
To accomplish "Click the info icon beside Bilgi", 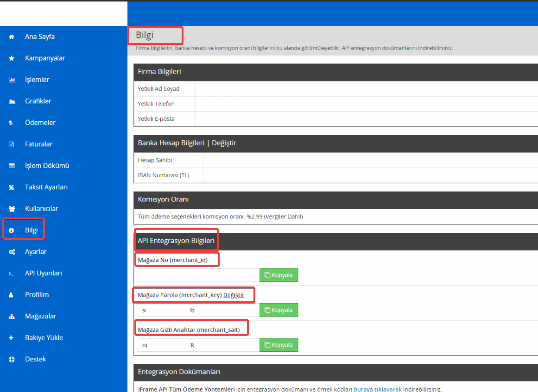I will [x=11, y=230].
